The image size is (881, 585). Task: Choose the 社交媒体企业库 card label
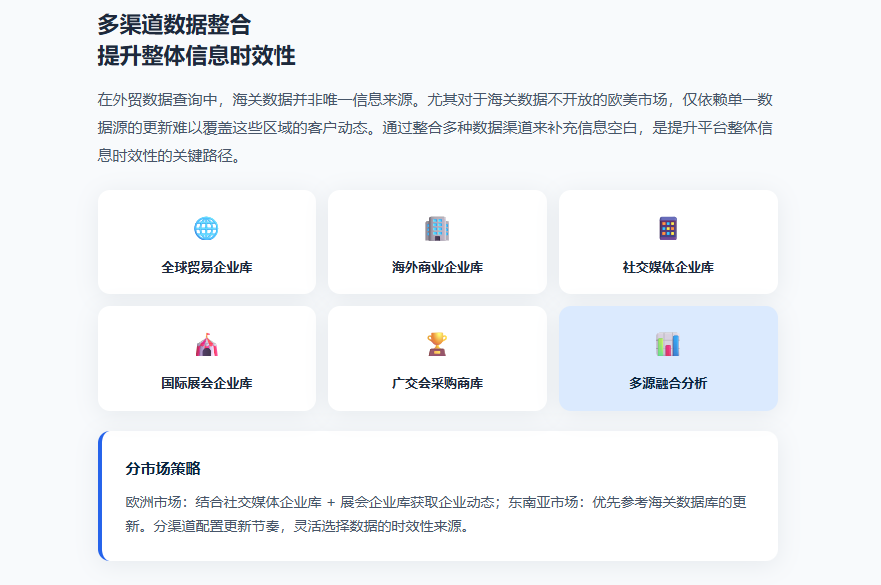(668, 267)
